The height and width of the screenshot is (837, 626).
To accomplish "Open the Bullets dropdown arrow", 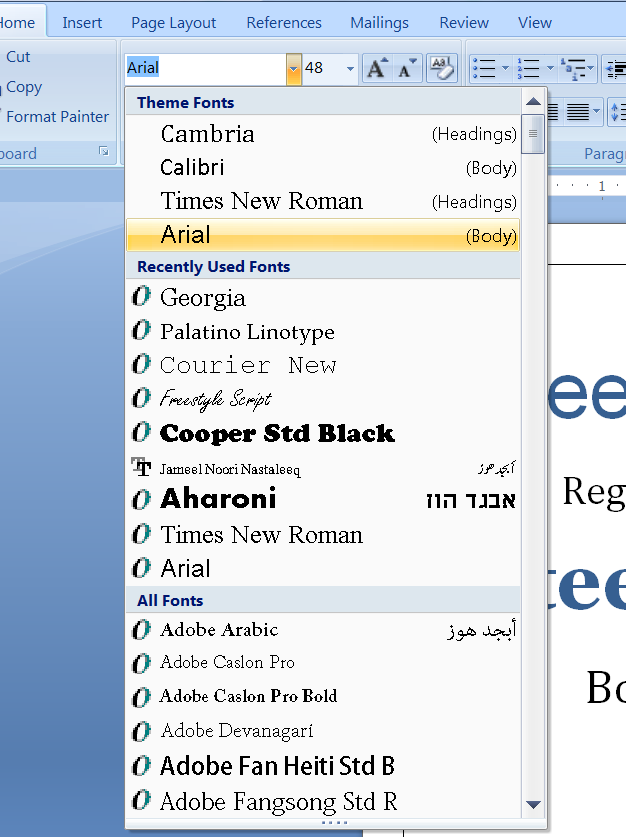I will (x=505, y=68).
